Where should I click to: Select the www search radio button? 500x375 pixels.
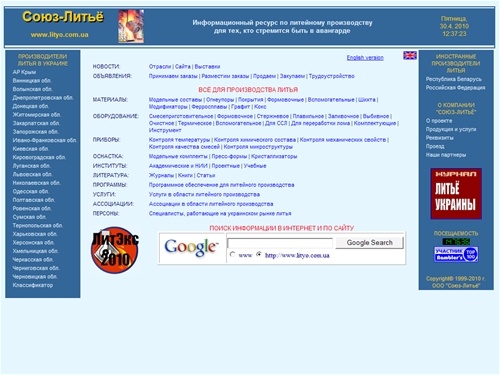coord(233,254)
